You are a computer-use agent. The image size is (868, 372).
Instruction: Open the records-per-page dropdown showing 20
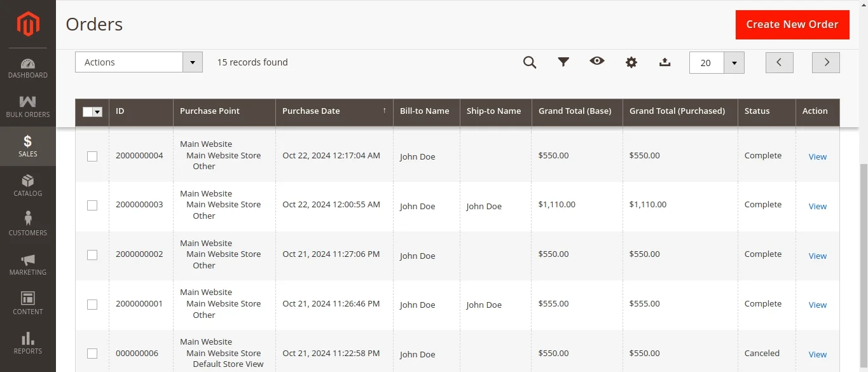pos(717,63)
